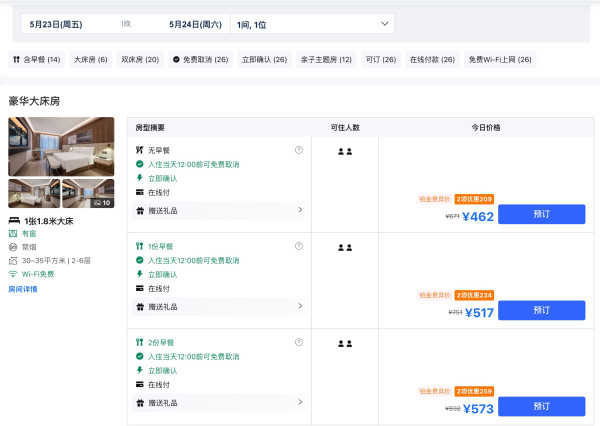The image size is (600, 426).
Task: Click the breakfast icon beside 2份早餐
Action: click(x=140, y=342)
